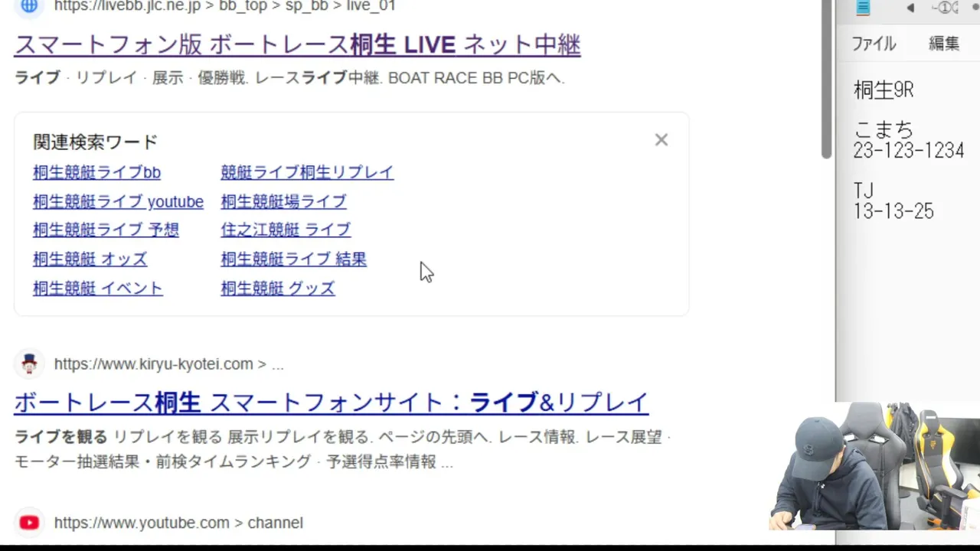Click the www.youtube.com > channel URL
Image resolution: width=980 pixels, height=551 pixels.
[x=178, y=523]
